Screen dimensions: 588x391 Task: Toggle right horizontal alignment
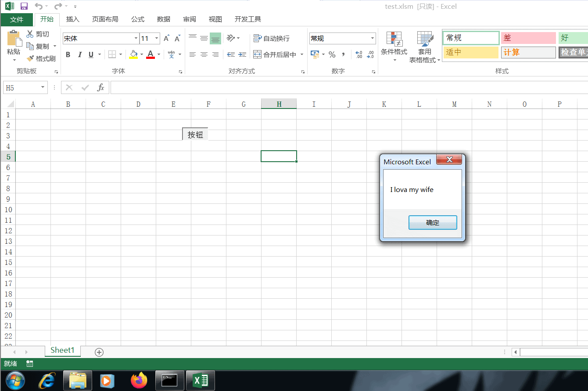pyautogui.click(x=215, y=54)
